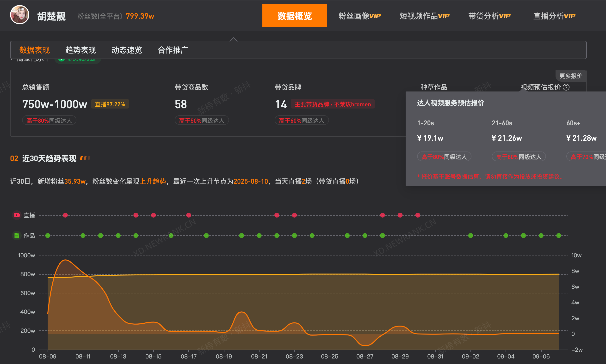The height and width of the screenshot is (364, 606).
Task: Click the 2025-08-10 date link
Action: pos(251,182)
